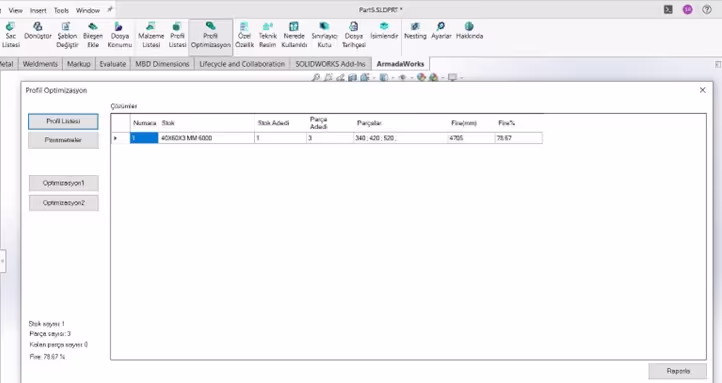Open the Saç Listesi tool
Image resolution: width=722 pixels, height=383 pixels.
pos(11,35)
